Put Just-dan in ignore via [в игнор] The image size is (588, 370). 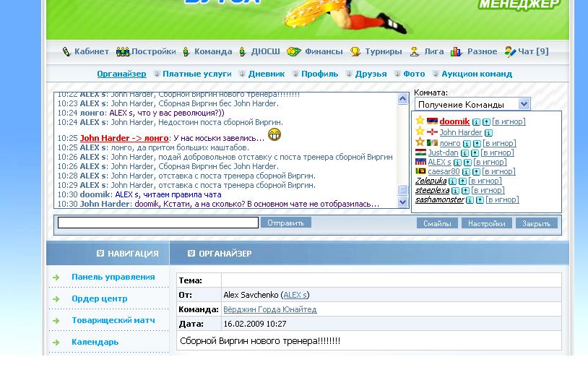[x=497, y=153]
